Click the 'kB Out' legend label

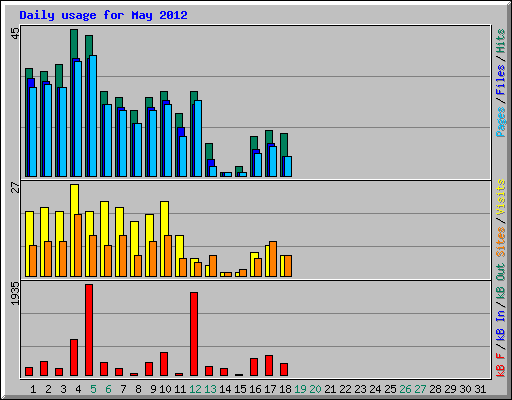coord(501,282)
